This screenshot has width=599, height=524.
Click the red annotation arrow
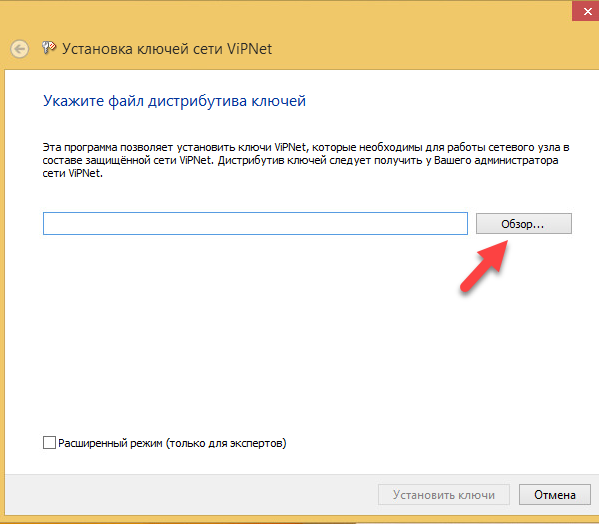(x=484, y=266)
